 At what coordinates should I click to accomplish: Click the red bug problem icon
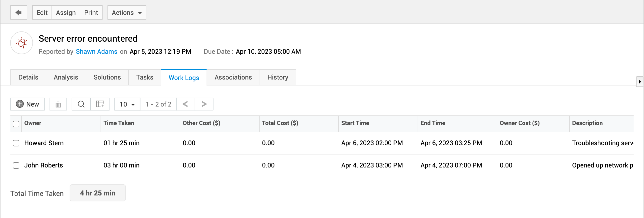[22, 43]
